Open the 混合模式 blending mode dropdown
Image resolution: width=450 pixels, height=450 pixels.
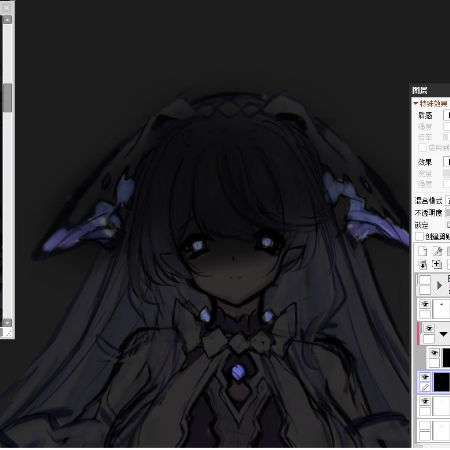point(448,201)
